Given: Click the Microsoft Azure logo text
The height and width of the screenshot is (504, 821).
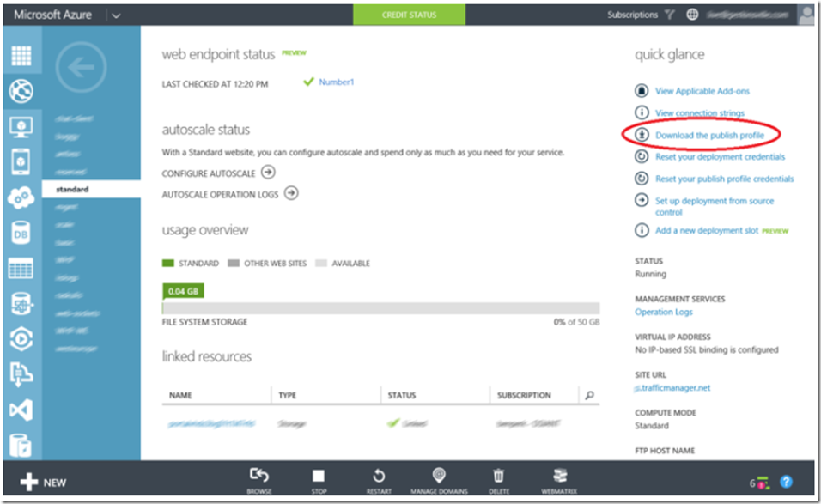Looking at the screenshot, I should point(52,15).
